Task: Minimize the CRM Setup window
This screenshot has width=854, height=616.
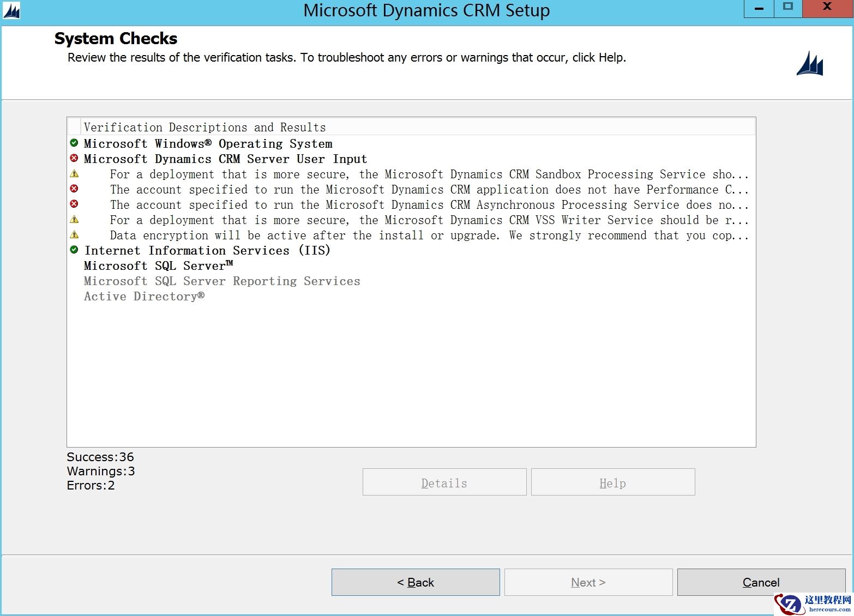Action: [759, 9]
